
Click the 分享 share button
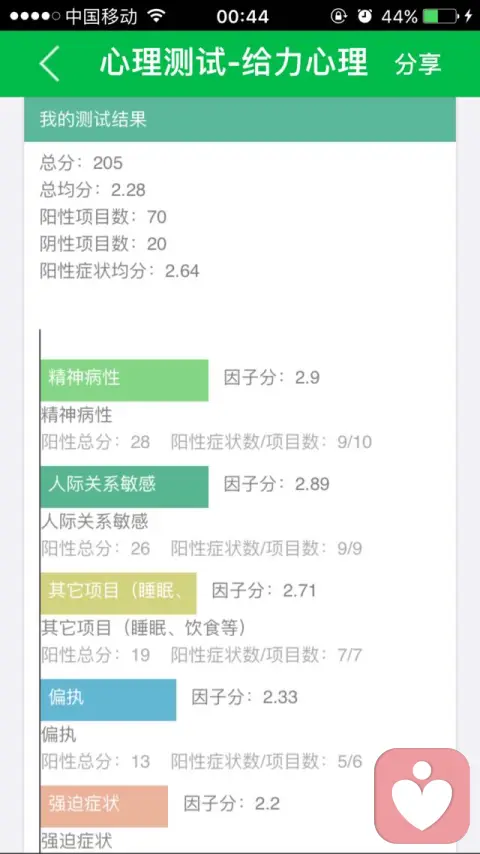click(x=418, y=64)
